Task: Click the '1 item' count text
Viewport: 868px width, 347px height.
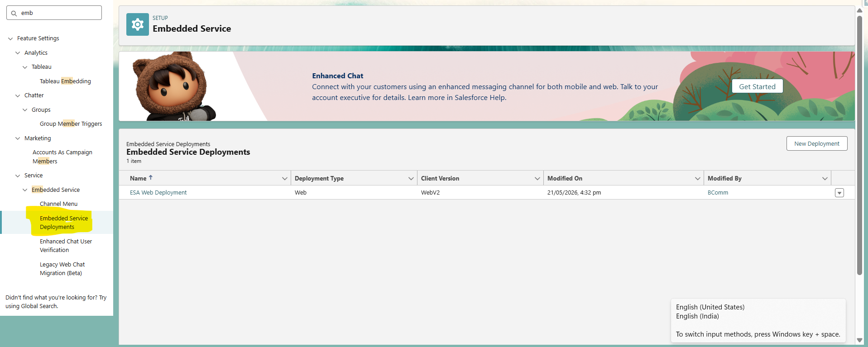Action: point(134,161)
